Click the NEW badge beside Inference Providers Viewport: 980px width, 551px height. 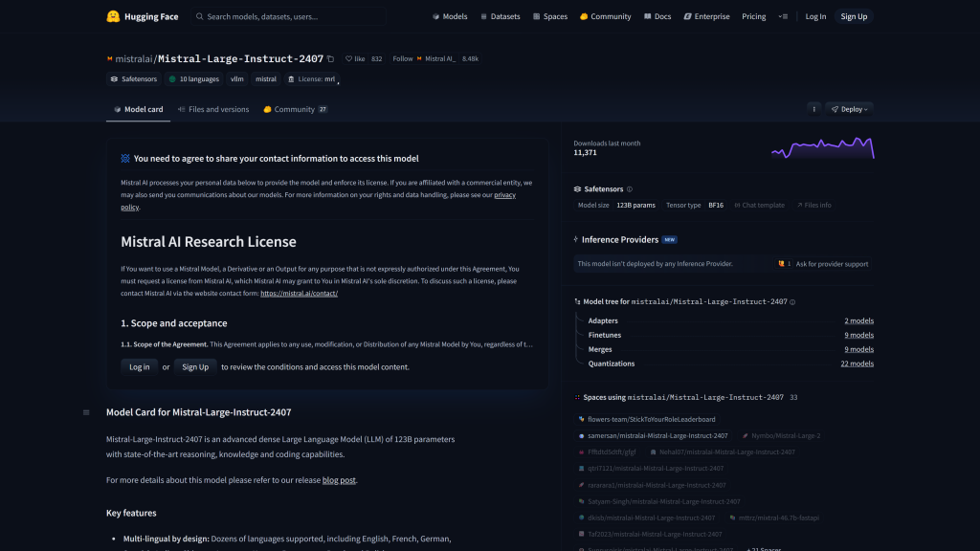(669, 240)
